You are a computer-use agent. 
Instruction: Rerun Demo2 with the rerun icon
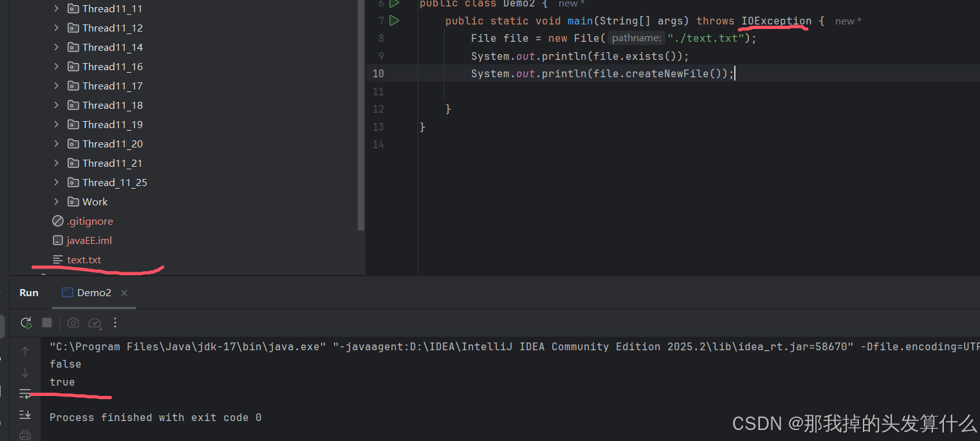coord(26,323)
